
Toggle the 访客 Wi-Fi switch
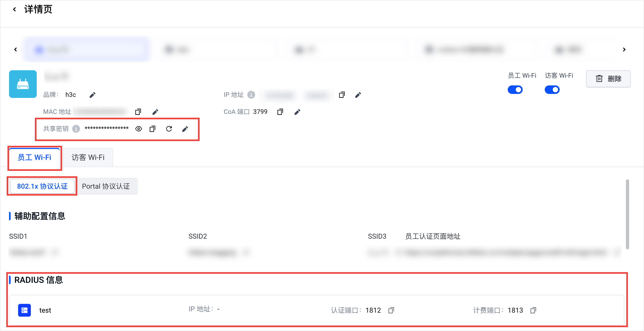[x=552, y=90]
